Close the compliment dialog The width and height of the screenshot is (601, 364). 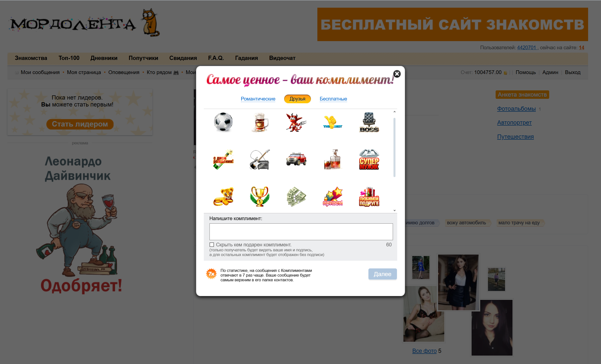click(397, 74)
